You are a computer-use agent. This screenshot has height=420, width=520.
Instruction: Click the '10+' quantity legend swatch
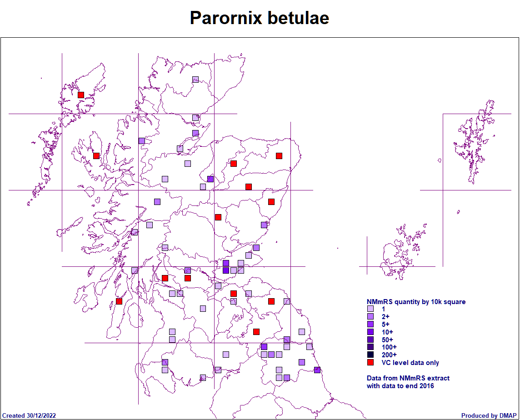tap(370, 332)
